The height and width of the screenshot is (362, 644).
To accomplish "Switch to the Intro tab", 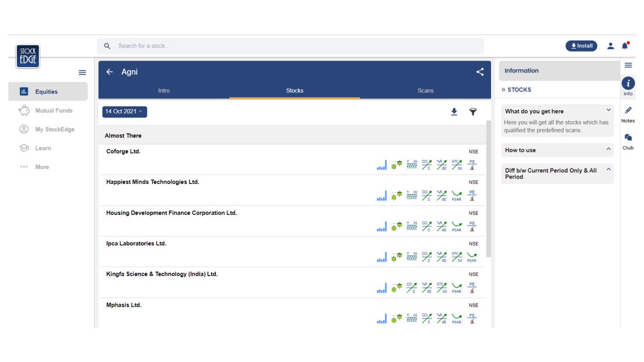I will pyautogui.click(x=164, y=91).
